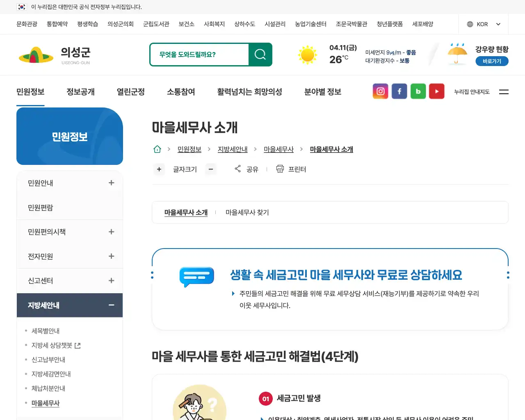Click the search magnifier icon
This screenshot has height=420, width=525.
[260, 54]
